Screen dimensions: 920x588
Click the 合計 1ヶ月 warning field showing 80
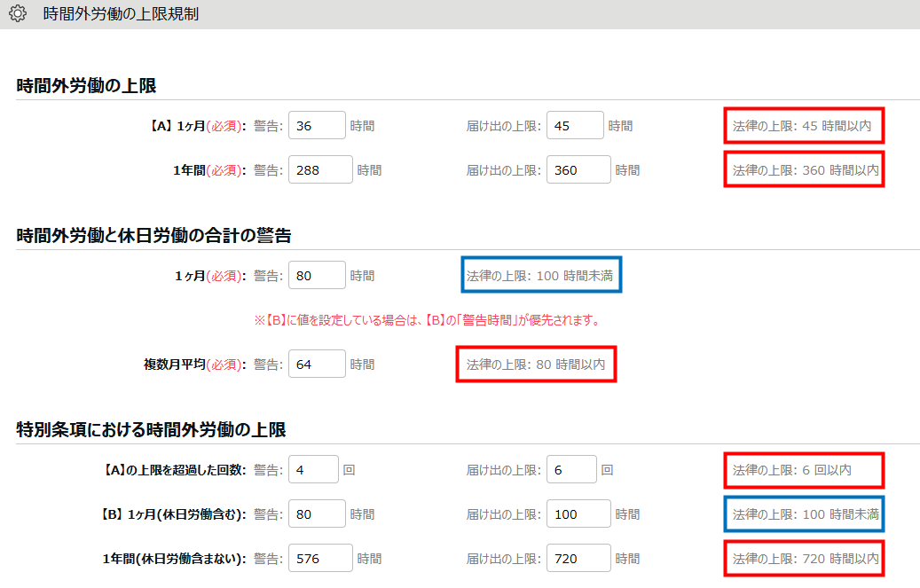point(317,275)
